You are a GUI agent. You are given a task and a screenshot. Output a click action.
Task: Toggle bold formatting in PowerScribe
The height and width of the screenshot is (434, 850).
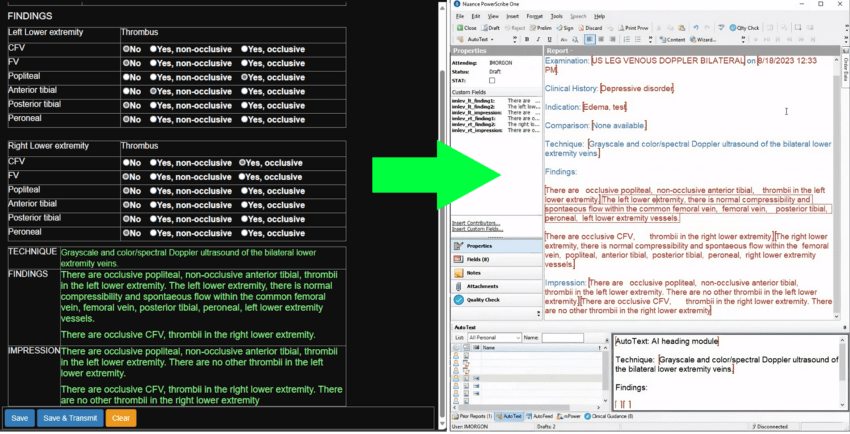(x=526, y=40)
